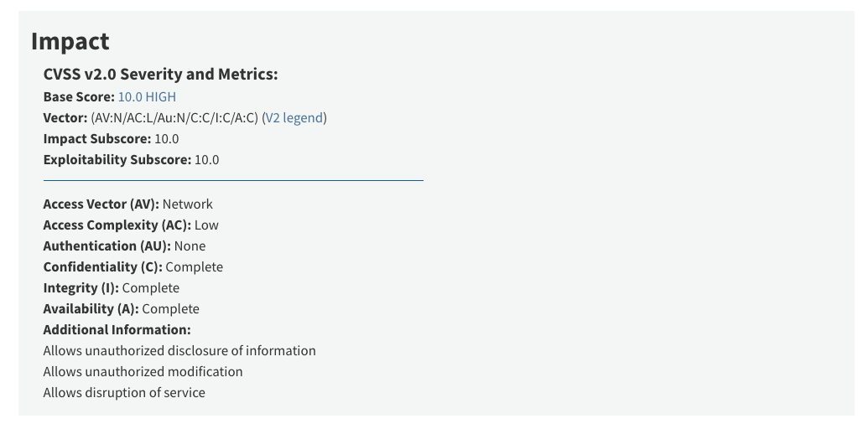Screen dimensions: 868x429
Task: Click the Impact Subscore label
Action: coord(97,139)
